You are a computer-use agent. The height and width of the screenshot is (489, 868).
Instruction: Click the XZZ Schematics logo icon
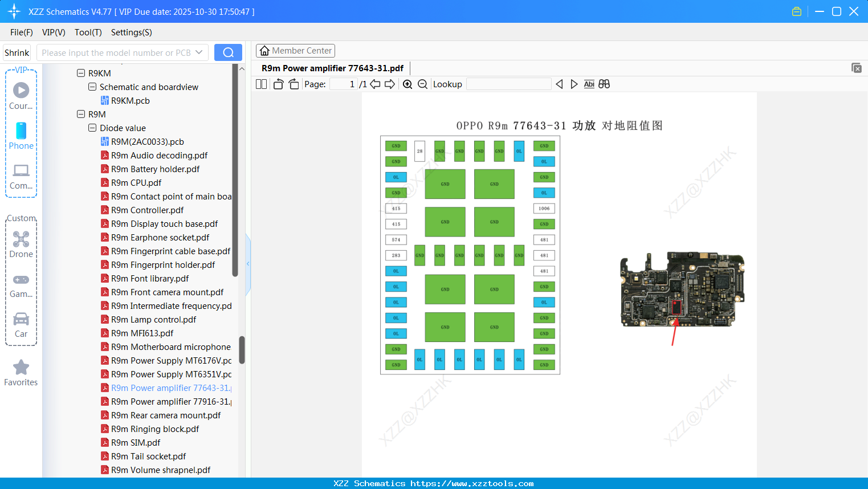14,11
